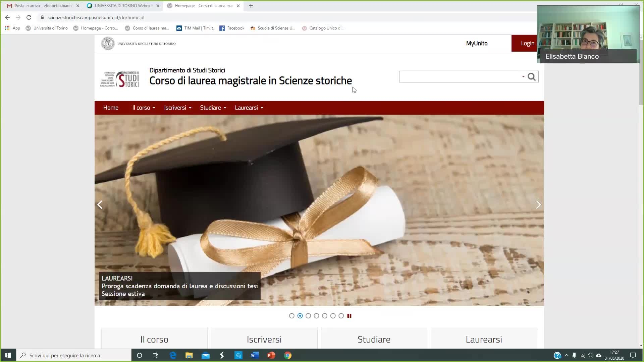Expand the Studiare menu

click(213, 108)
